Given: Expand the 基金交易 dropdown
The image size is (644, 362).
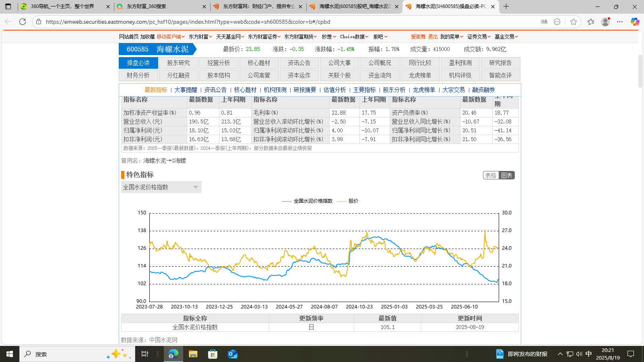Looking at the screenshot, I should pos(506,37).
